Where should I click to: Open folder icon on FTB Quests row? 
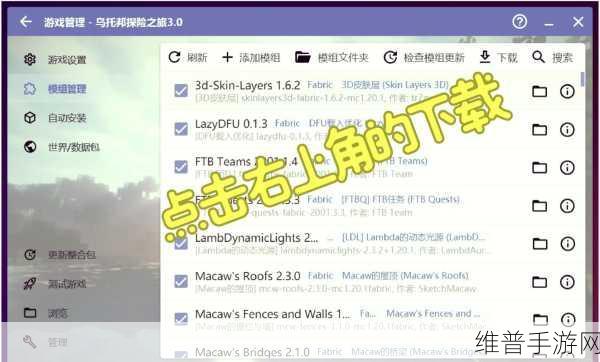(540, 206)
